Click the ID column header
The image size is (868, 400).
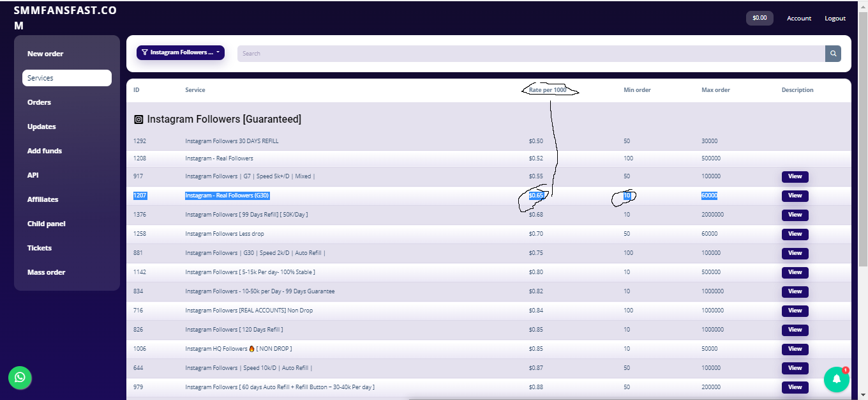tap(136, 90)
